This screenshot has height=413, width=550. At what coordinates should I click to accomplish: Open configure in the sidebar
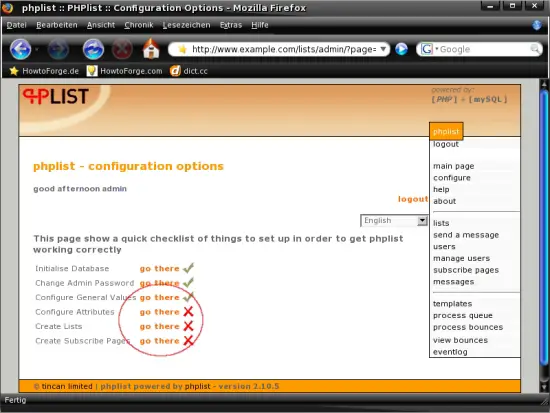452,178
